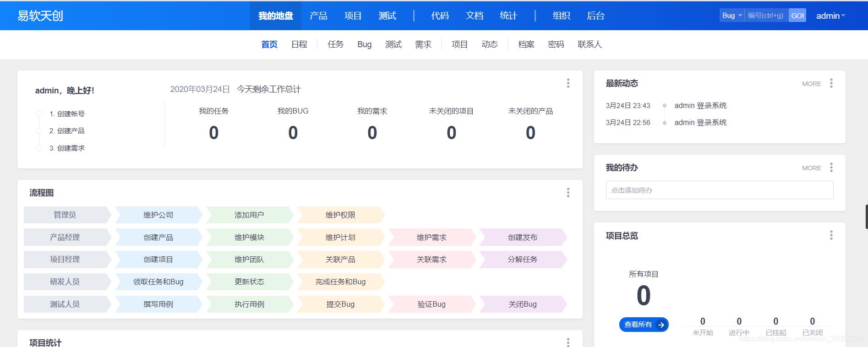Click 维护需求 flow step
Viewport: 868px width, 347px height.
tap(432, 237)
